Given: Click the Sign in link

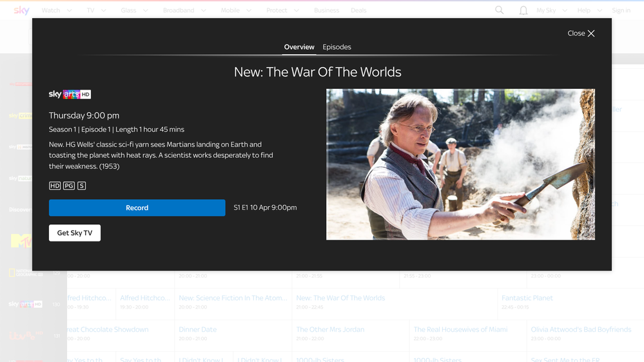Looking at the screenshot, I should 621,10.
